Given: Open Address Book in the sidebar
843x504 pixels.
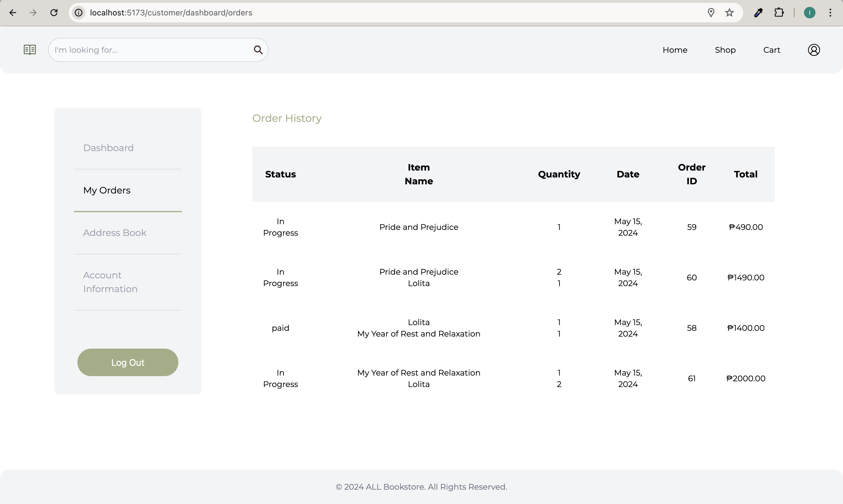Looking at the screenshot, I should (x=115, y=233).
